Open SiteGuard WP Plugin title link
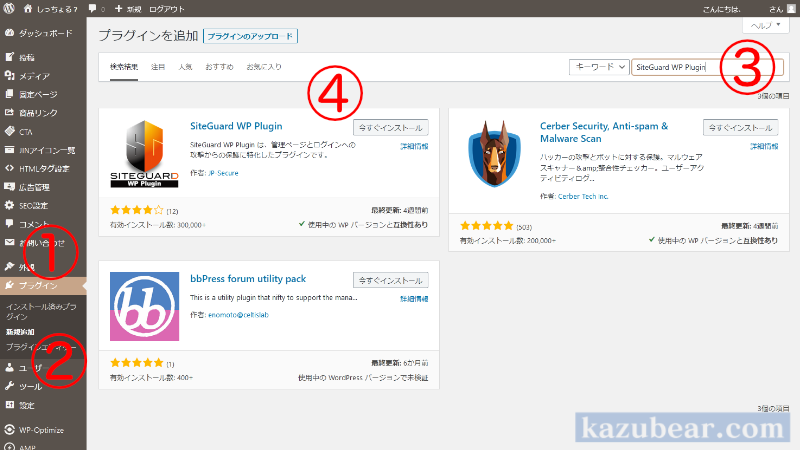Viewport: 800px width, 450px height. coord(236,126)
